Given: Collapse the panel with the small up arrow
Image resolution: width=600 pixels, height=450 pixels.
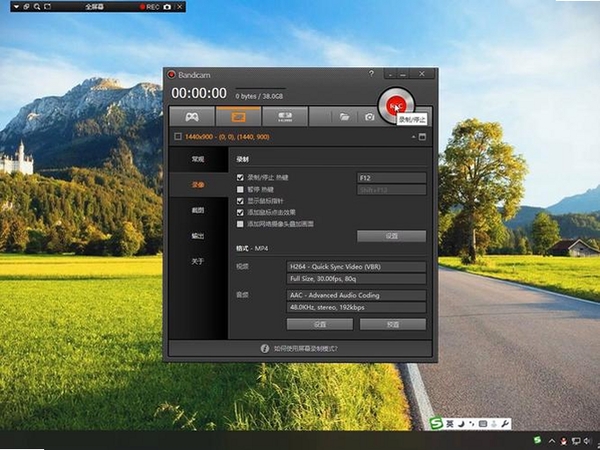Looking at the screenshot, I should (413, 137).
